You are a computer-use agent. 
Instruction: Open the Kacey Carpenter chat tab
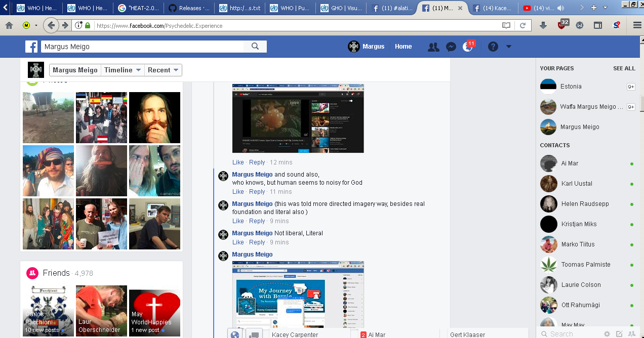pyautogui.click(x=309, y=334)
